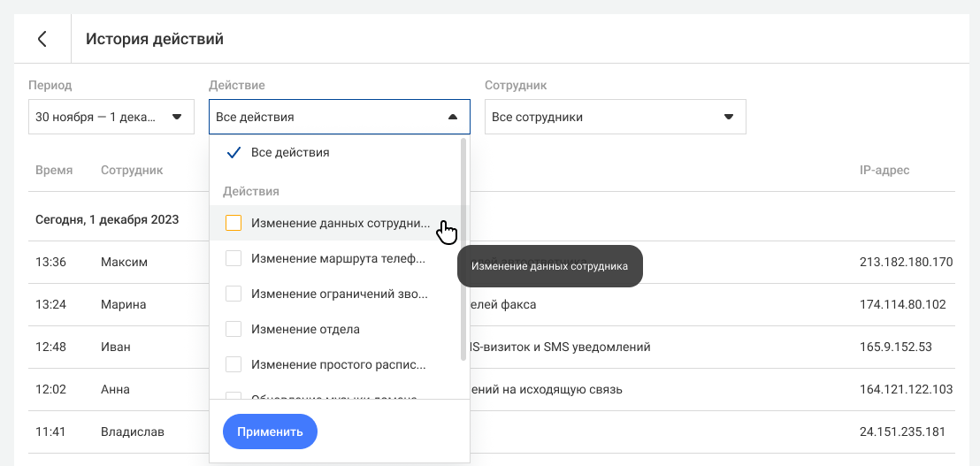
Task: Click IP address 24.151.235.181
Action: (x=902, y=432)
